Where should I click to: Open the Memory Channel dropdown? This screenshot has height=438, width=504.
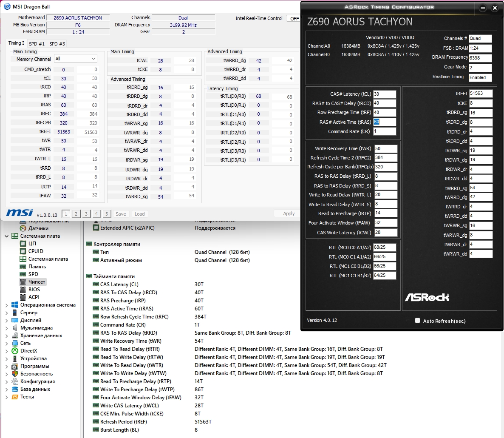click(76, 59)
